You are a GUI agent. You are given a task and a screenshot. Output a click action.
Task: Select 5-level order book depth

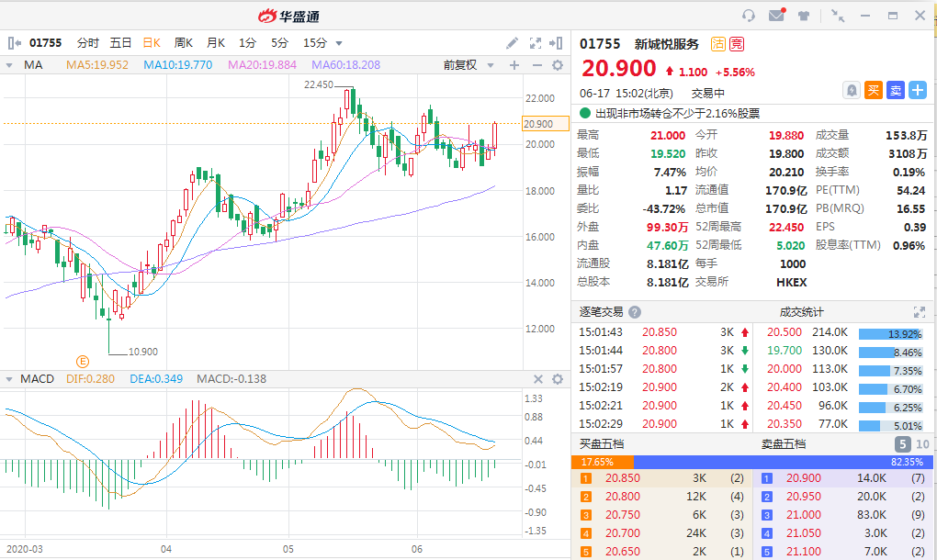(902, 444)
